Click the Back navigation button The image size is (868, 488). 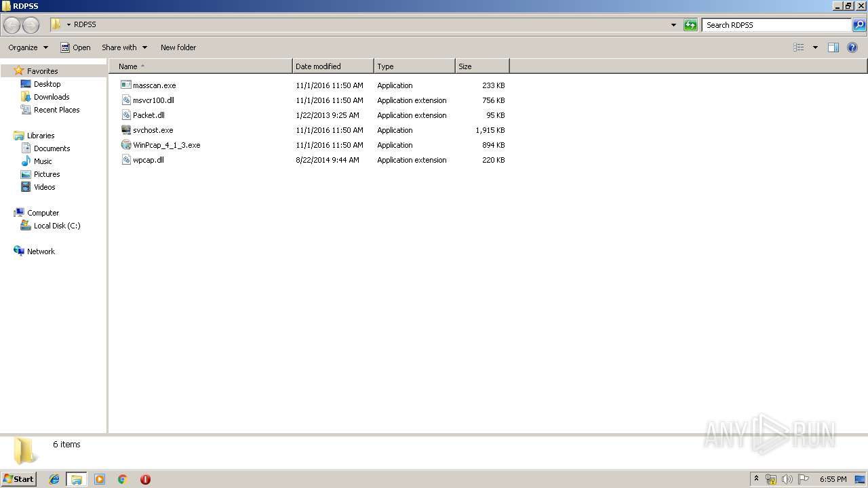click(12, 25)
